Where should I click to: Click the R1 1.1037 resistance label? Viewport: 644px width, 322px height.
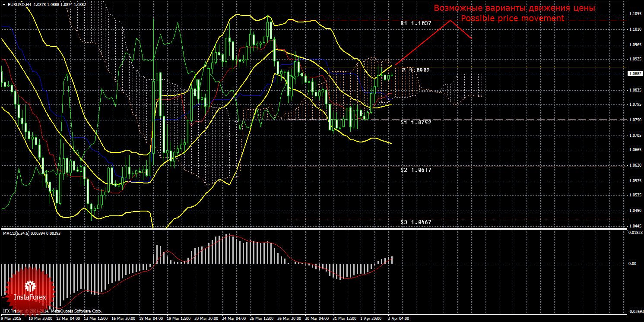tap(416, 23)
